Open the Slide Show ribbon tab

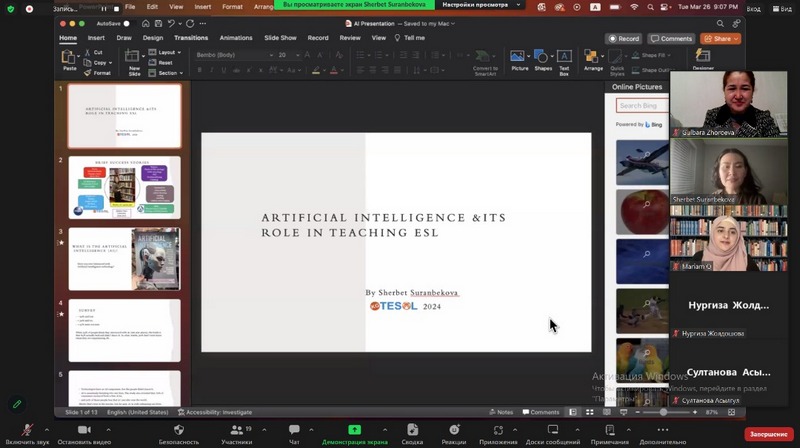280,38
